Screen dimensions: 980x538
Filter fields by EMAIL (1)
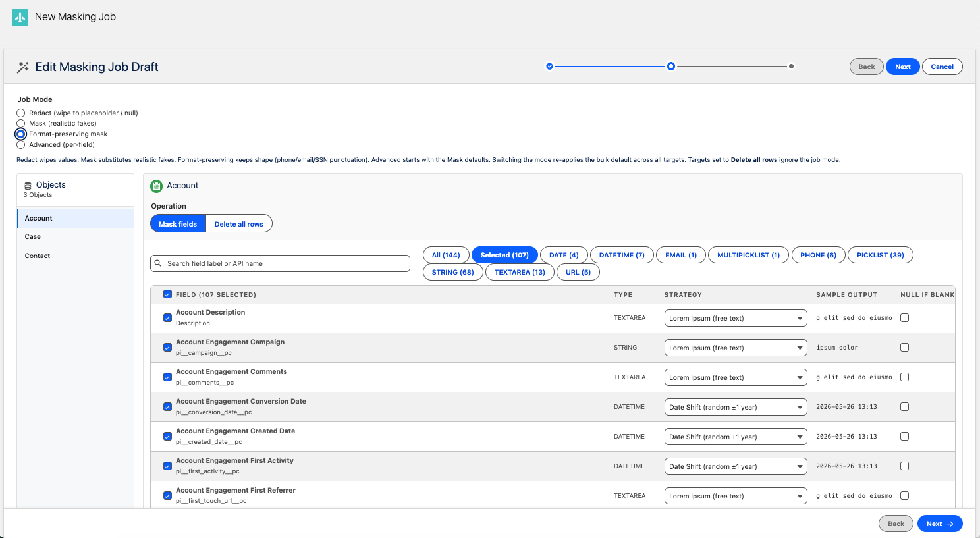[681, 256]
